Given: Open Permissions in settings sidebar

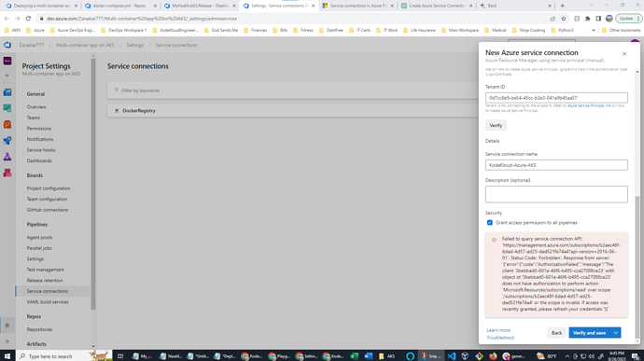Looking at the screenshot, I should tap(39, 129).
